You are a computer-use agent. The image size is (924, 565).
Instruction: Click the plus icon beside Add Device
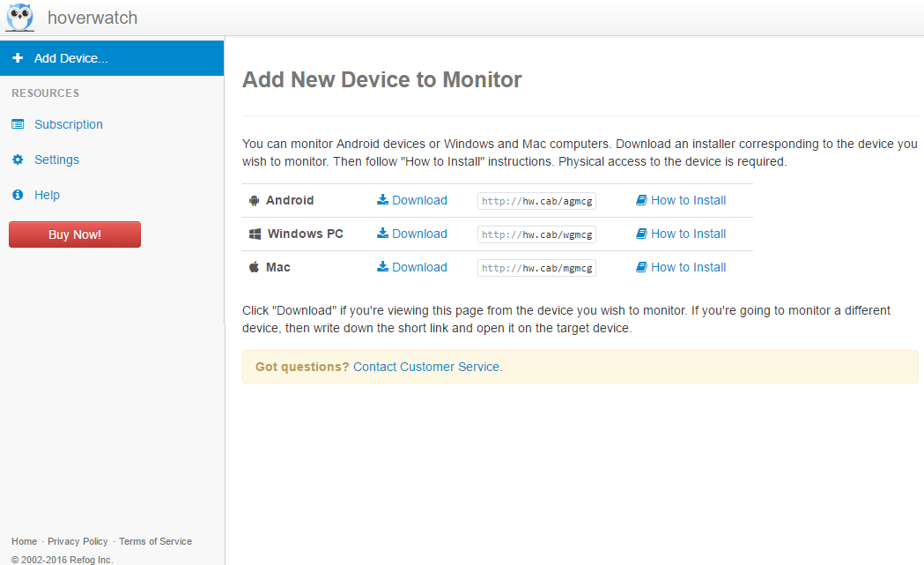(x=18, y=58)
